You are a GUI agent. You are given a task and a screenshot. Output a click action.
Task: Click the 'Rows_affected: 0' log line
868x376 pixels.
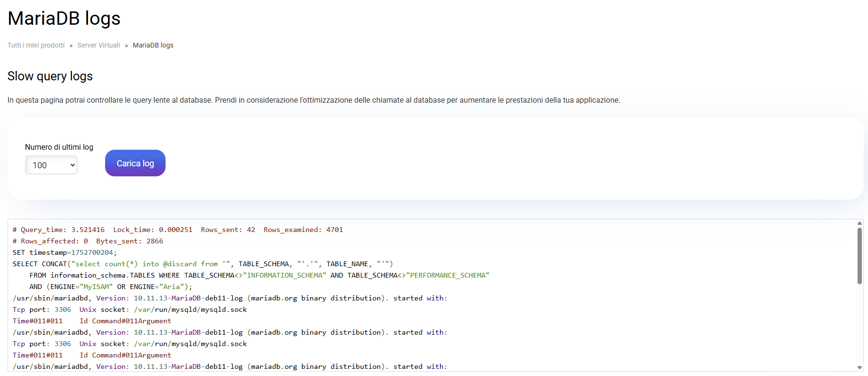click(x=88, y=241)
